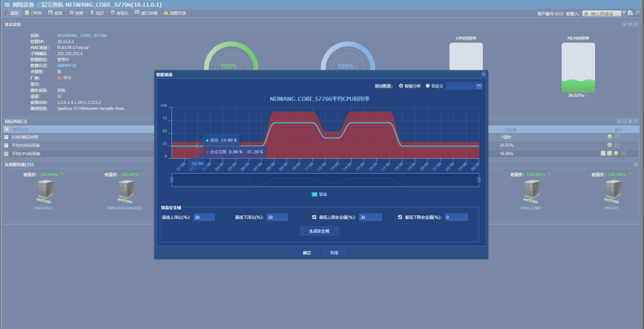Click the 生成安全域 button
This screenshot has height=329, width=644.
click(x=320, y=231)
